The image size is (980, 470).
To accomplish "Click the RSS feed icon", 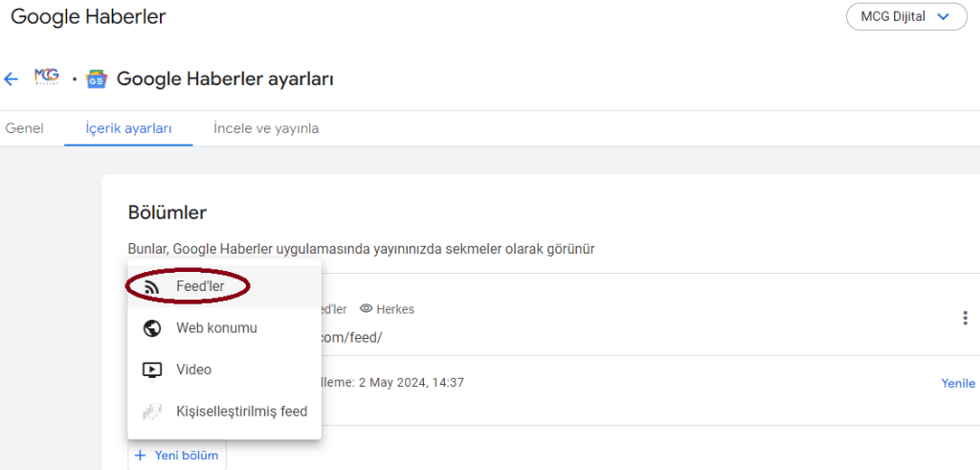I will [x=151, y=287].
